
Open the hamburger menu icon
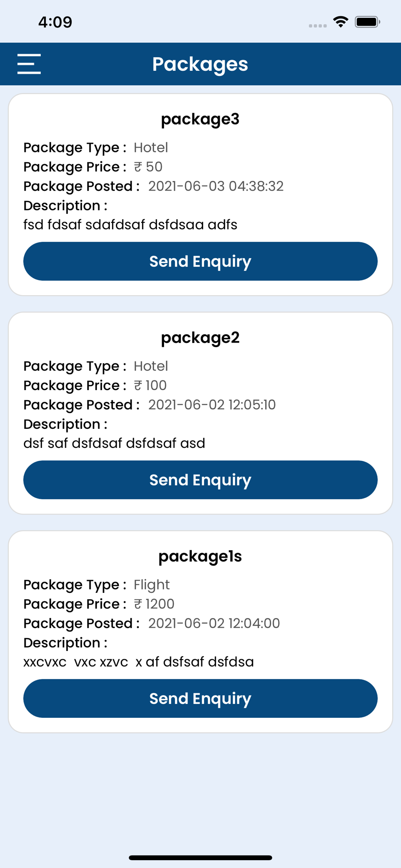coord(29,64)
